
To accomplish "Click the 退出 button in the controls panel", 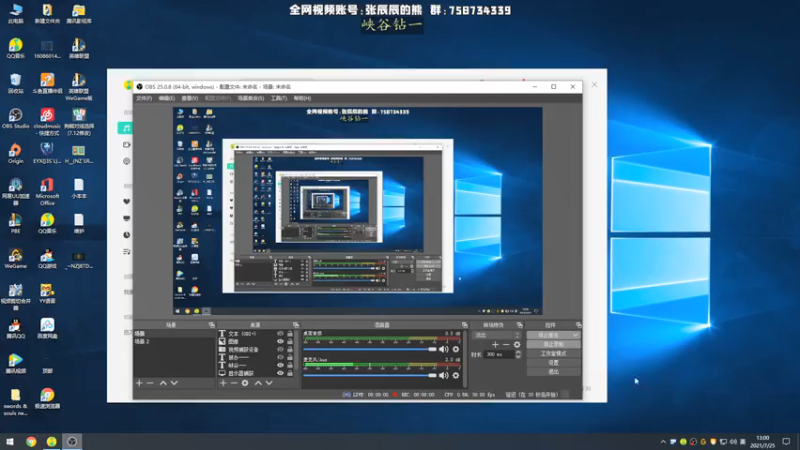I will coord(553,372).
